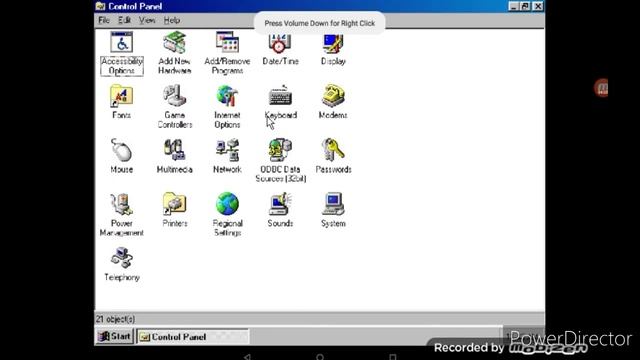640x360 pixels.
Task: Open the Sounds icon
Action: [x=280, y=204]
